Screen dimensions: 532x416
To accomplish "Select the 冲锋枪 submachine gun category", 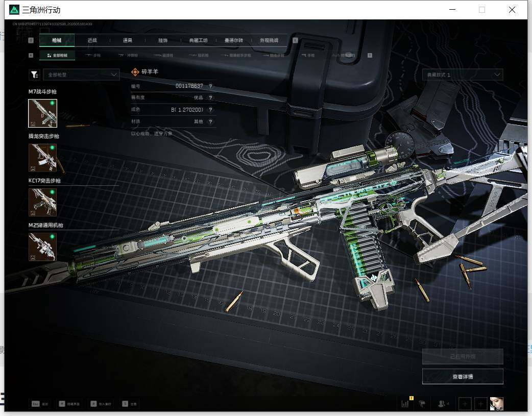I will tap(128, 55).
